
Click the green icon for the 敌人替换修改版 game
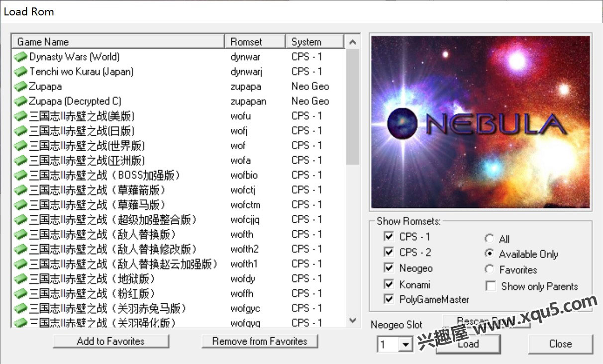tap(20, 249)
